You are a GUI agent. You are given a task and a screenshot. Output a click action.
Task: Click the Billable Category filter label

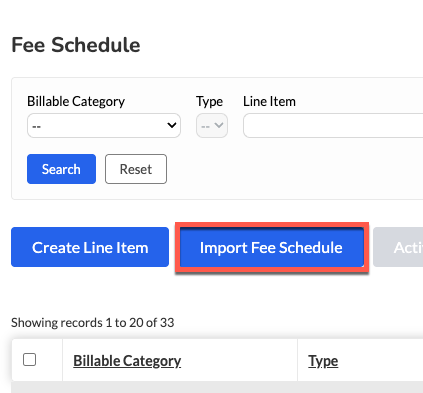(76, 101)
